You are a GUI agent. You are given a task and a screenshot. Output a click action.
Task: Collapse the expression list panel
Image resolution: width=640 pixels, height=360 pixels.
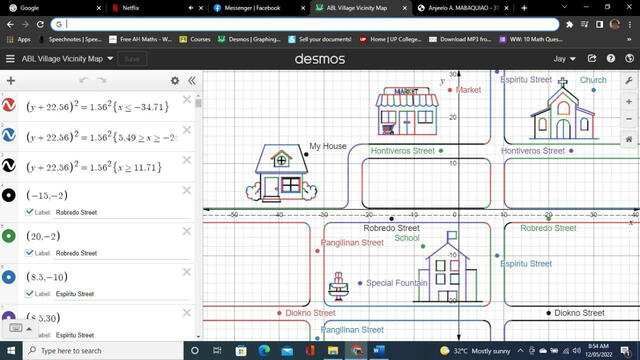(192, 81)
